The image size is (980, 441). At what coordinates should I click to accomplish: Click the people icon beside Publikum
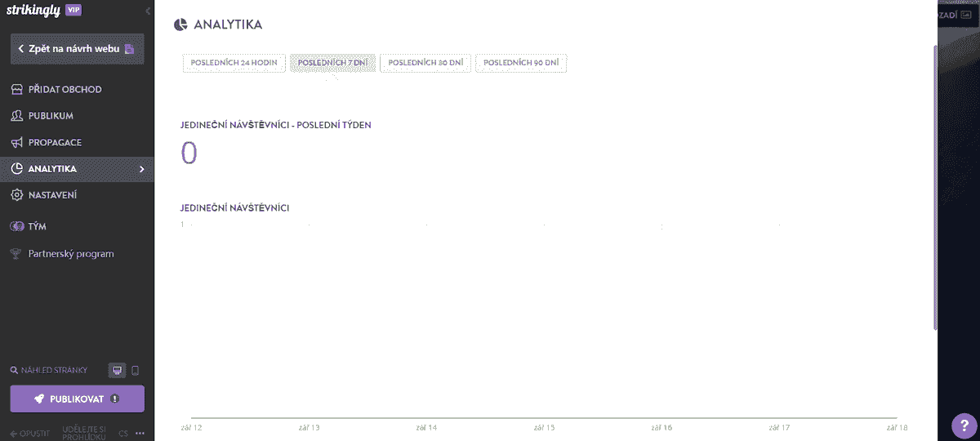(16, 116)
